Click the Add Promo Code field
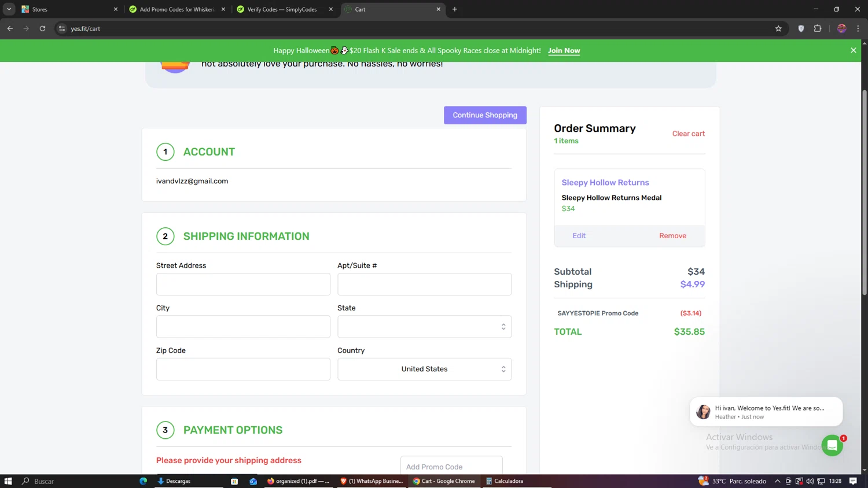The image size is (868, 488). [451, 465]
